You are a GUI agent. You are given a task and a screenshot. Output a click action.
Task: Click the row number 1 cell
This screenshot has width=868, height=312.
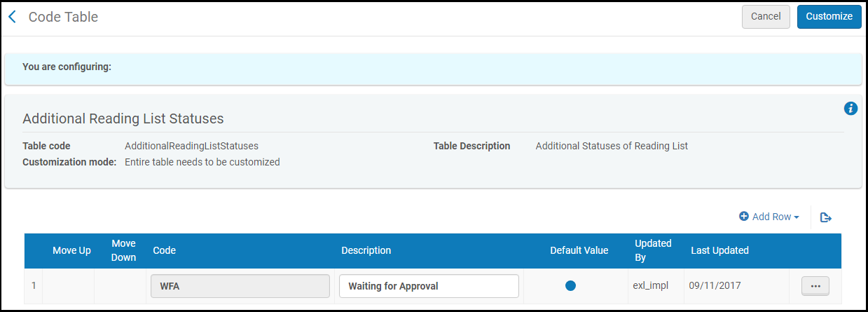pyautogui.click(x=33, y=286)
